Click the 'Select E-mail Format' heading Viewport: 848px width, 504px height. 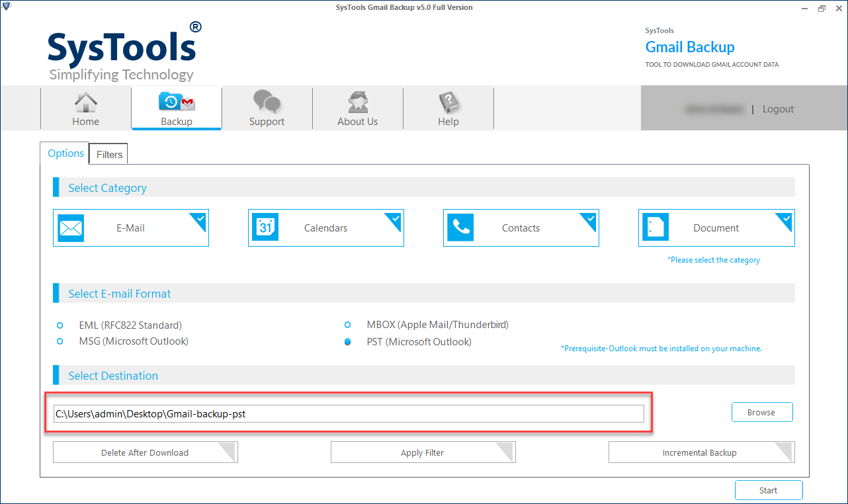click(x=120, y=294)
